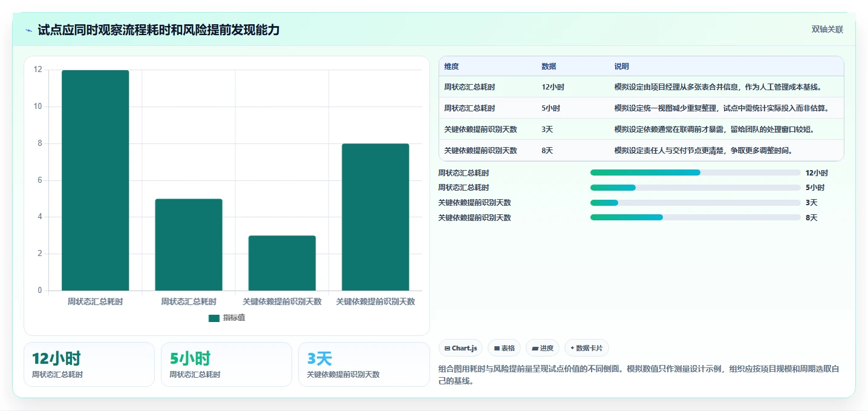Viewport: 868px width, 411px height.
Task: Click the description starting 模拟设定责任人
Action: tap(703, 151)
